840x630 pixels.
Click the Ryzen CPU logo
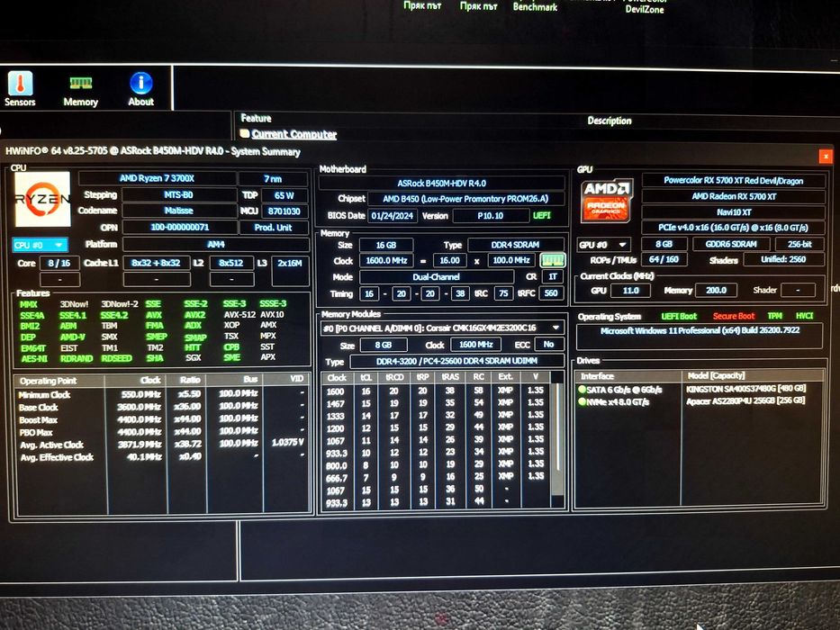pyautogui.click(x=42, y=199)
